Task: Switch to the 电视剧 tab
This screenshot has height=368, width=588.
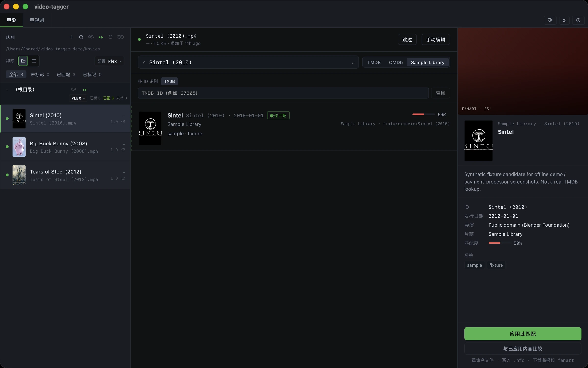Action: point(37,20)
